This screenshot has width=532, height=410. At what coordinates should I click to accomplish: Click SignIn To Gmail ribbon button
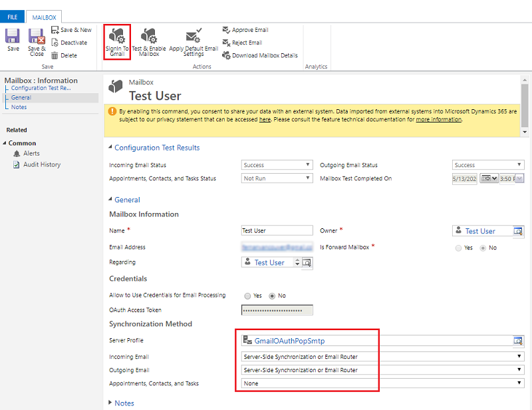(x=117, y=42)
